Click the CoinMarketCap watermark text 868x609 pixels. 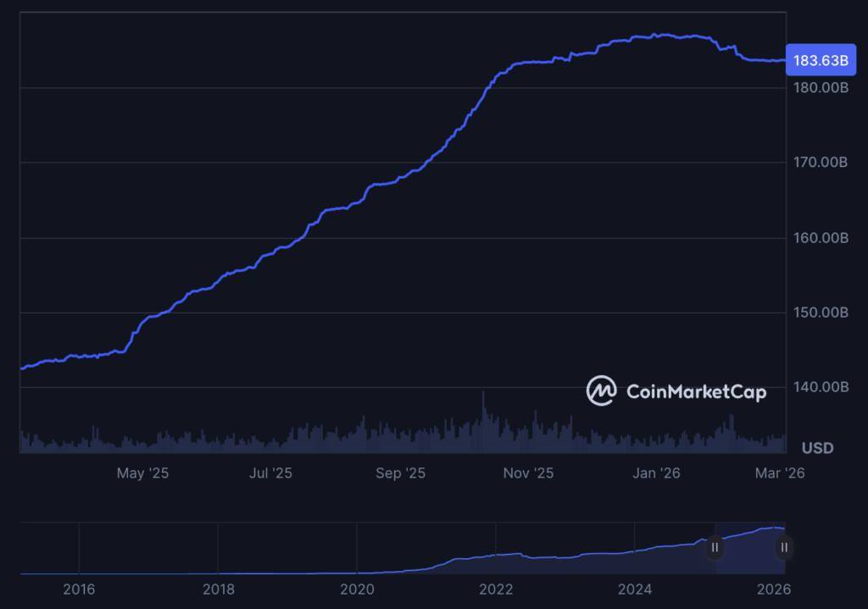coord(696,391)
